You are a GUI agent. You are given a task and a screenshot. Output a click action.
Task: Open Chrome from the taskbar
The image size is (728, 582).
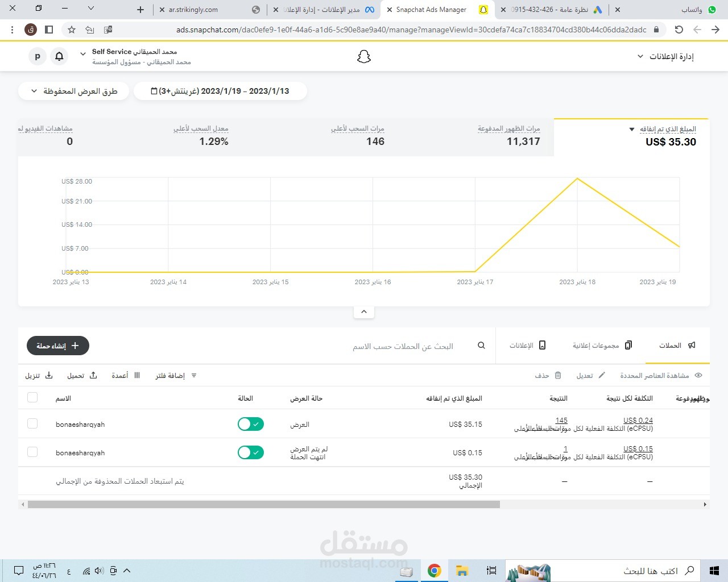pyautogui.click(x=434, y=571)
